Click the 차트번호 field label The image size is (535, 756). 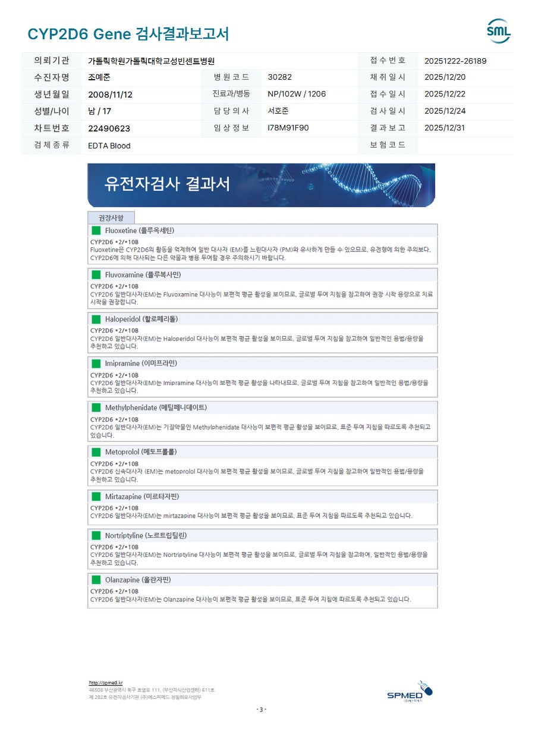tap(52, 128)
